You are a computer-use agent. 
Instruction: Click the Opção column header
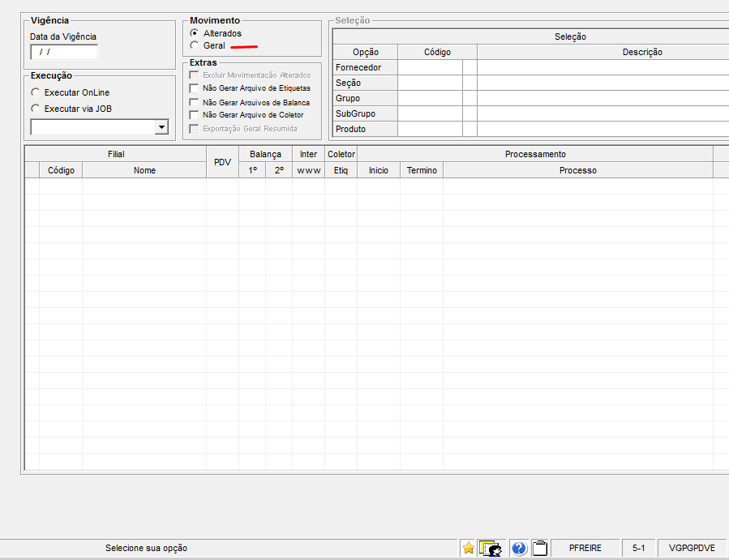coord(366,52)
